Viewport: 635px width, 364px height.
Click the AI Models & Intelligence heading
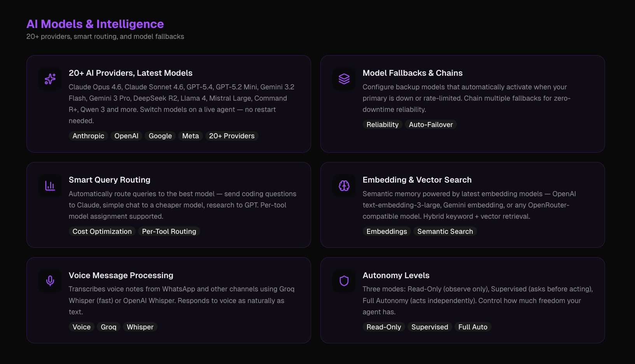tap(95, 24)
